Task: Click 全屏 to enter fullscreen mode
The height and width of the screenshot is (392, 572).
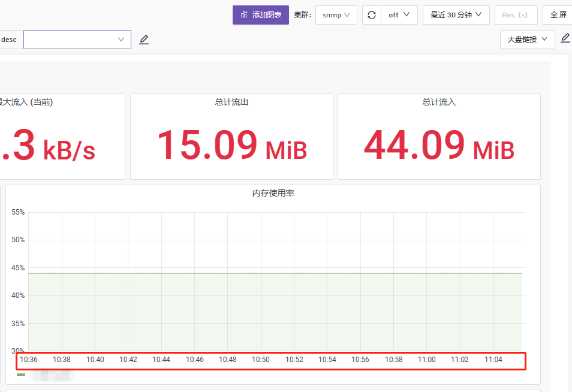Action: pos(558,14)
